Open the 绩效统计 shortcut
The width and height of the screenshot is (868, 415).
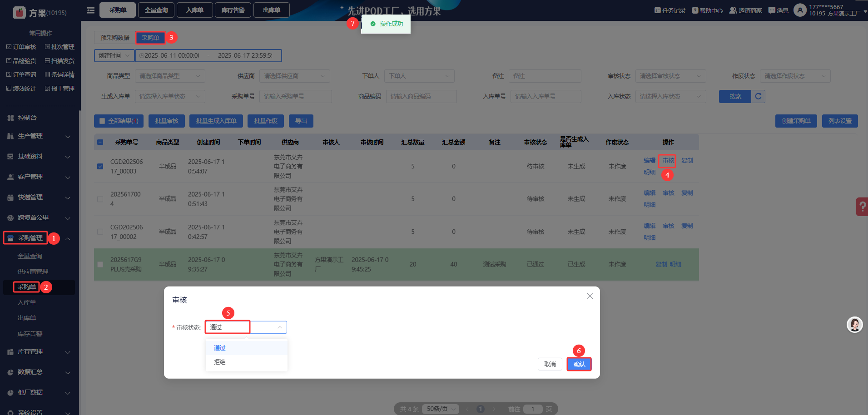[x=21, y=89]
